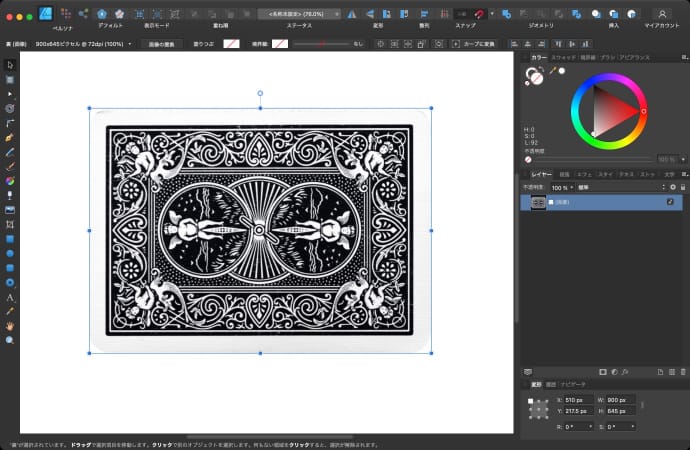The image size is (690, 450).
Task: Choose the Artistic Text tool
Action: pyautogui.click(x=10, y=297)
